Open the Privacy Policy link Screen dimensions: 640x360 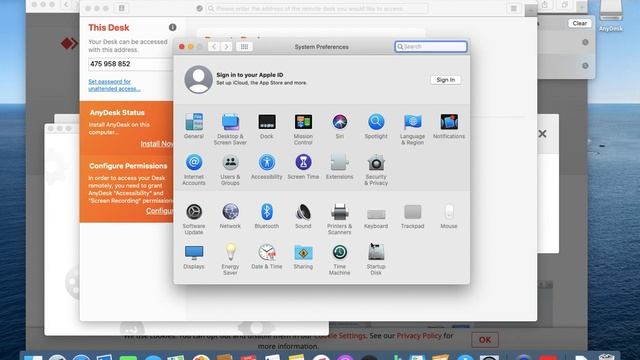(x=419, y=336)
